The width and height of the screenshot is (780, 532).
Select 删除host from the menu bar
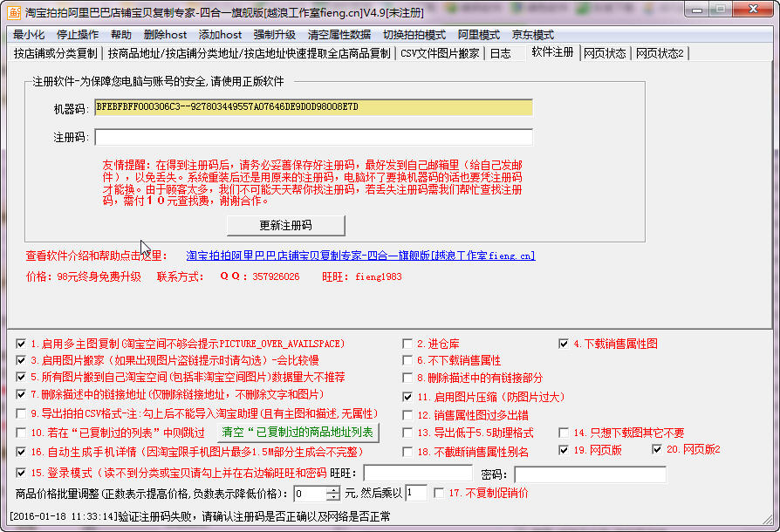pyautogui.click(x=165, y=35)
